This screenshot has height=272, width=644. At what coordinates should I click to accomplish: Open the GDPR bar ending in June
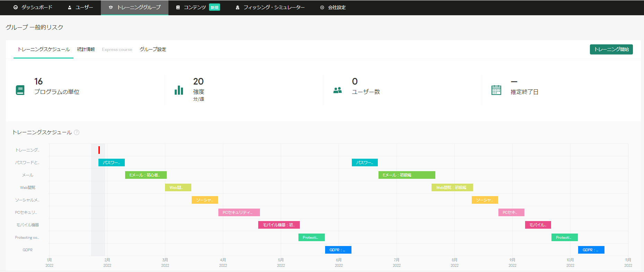point(338,250)
